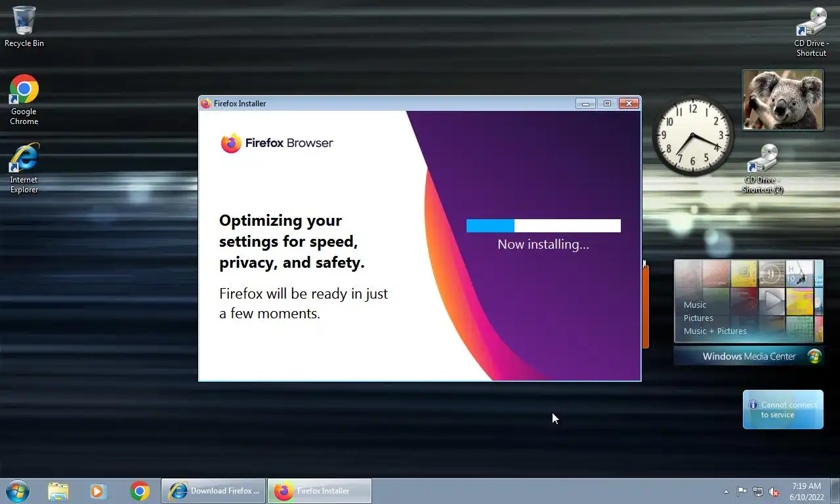The image size is (840, 504).
Task: Switch to Download Firefox Internet Explorer window
Action: coord(214,491)
